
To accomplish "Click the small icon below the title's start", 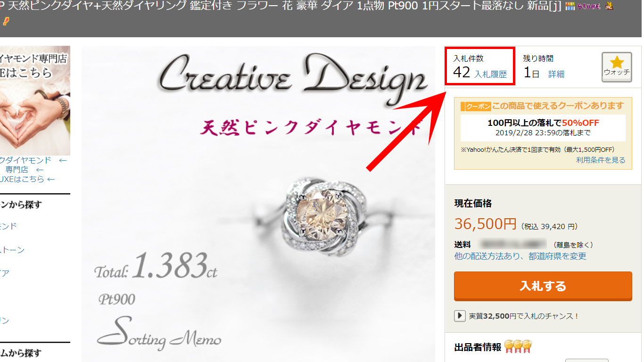I will (x=5, y=21).
